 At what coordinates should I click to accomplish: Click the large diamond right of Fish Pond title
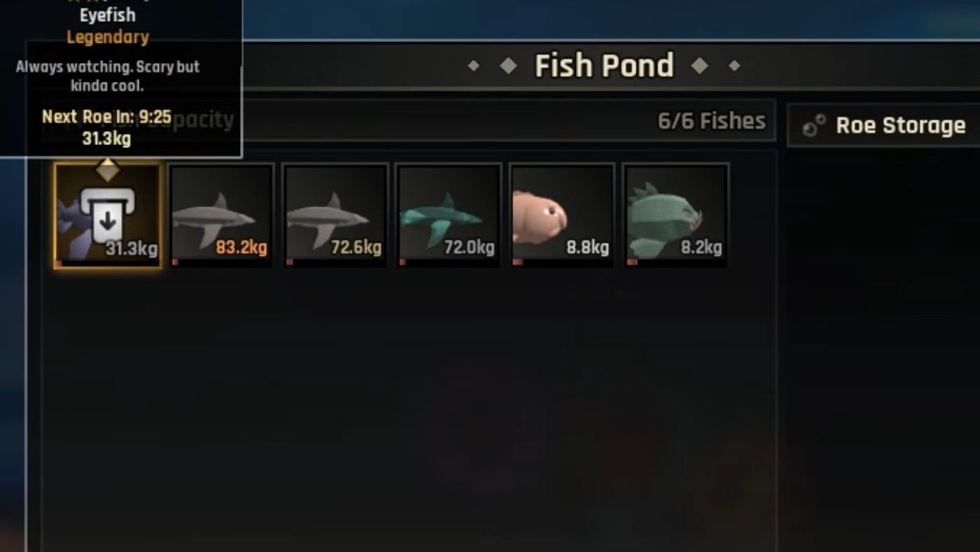[x=700, y=66]
